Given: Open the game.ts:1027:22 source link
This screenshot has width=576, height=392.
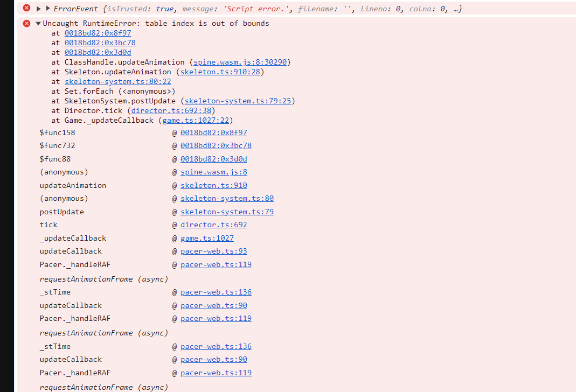Looking at the screenshot, I should click(196, 121).
